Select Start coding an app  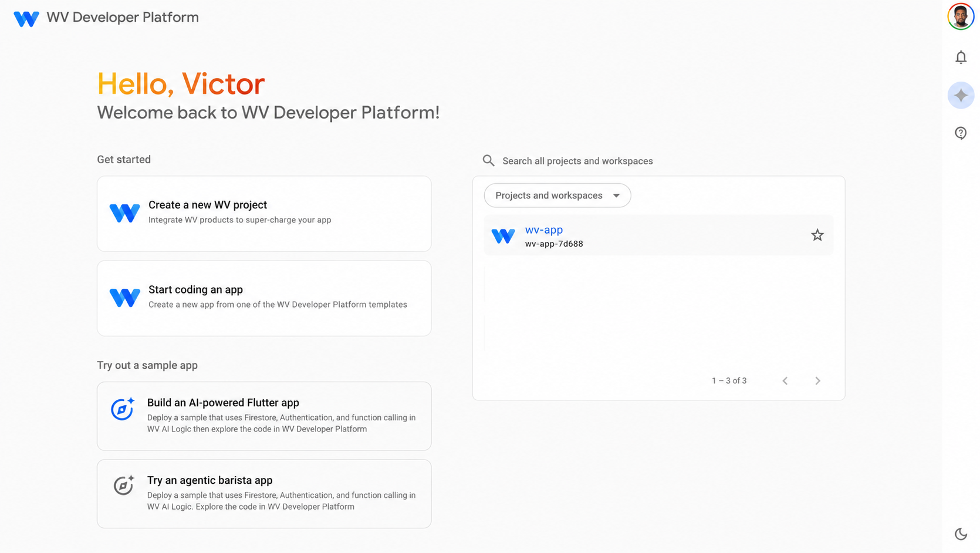264,298
